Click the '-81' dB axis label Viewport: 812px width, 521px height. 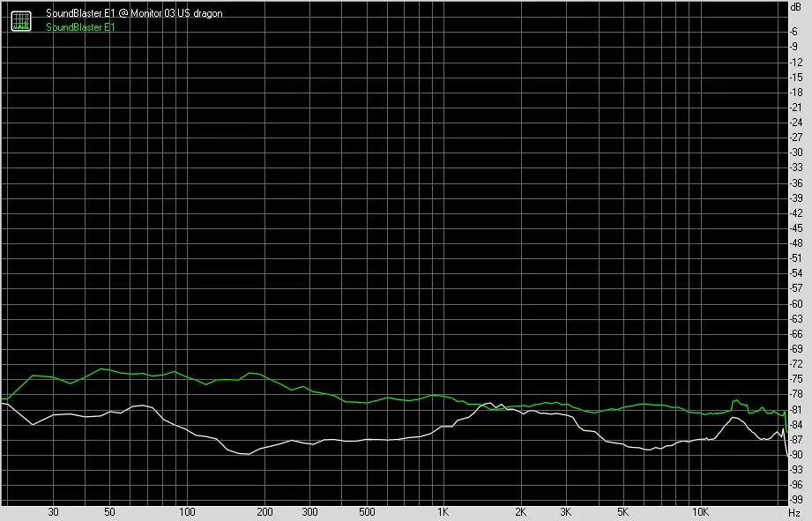pyautogui.click(x=796, y=409)
